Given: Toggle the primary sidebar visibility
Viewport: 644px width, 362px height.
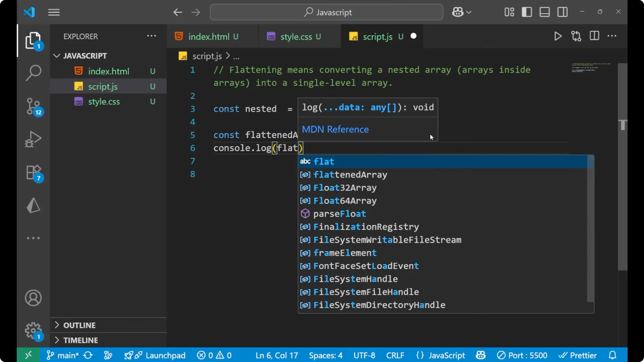Looking at the screenshot, I should click(527, 12).
